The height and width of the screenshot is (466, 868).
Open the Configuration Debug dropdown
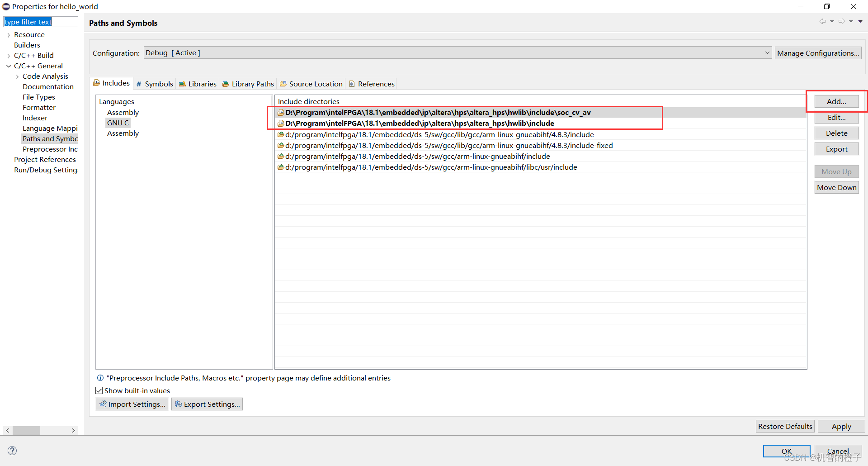coord(458,53)
